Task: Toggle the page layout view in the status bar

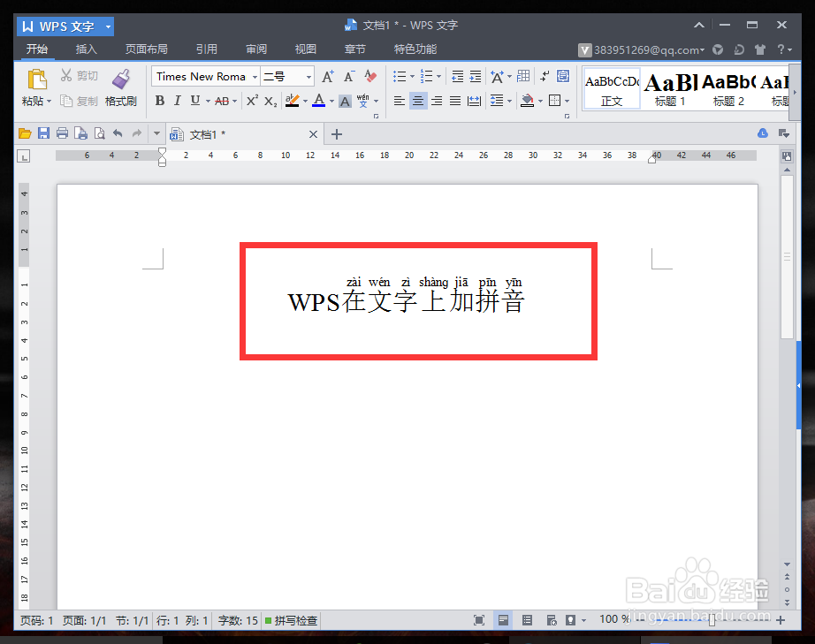Action: click(x=503, y=619)
